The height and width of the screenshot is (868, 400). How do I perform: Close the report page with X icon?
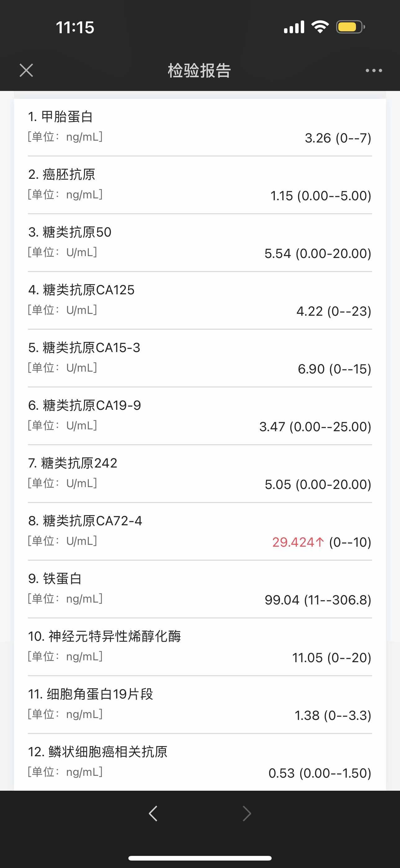click(26, 70)
